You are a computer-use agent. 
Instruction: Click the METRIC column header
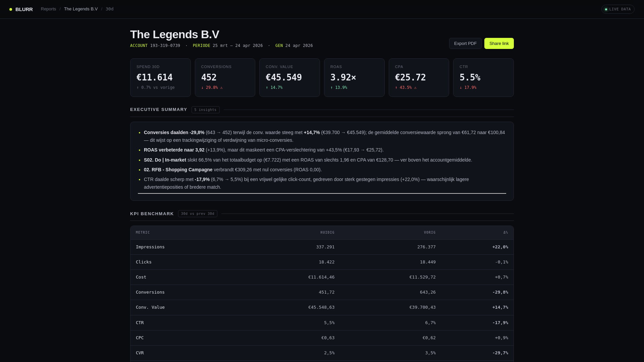143,233
